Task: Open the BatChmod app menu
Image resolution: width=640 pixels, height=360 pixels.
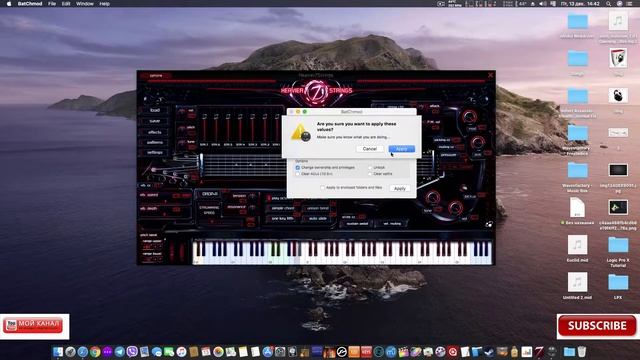Action: 30,4
